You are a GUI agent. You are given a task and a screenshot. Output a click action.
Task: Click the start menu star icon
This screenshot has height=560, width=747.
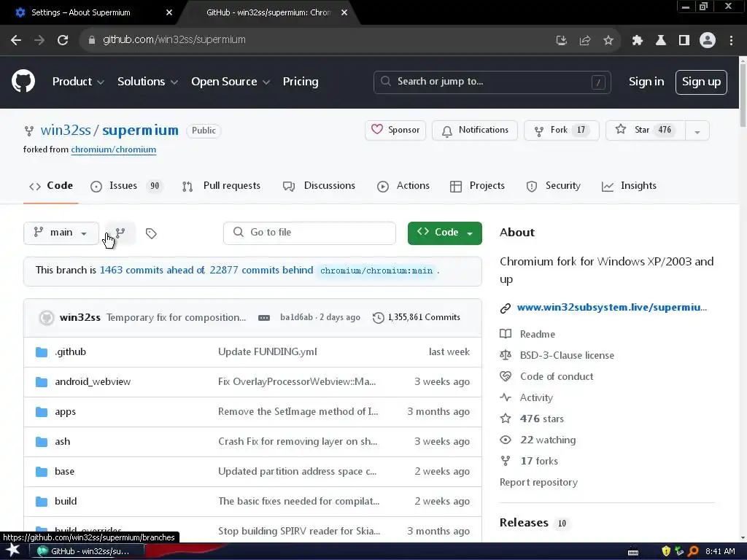[12, 551]
